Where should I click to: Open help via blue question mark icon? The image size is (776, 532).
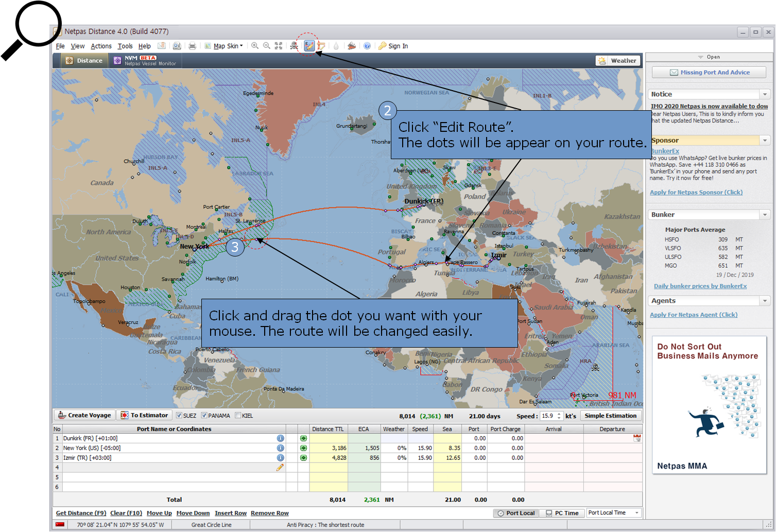(367, 46)
